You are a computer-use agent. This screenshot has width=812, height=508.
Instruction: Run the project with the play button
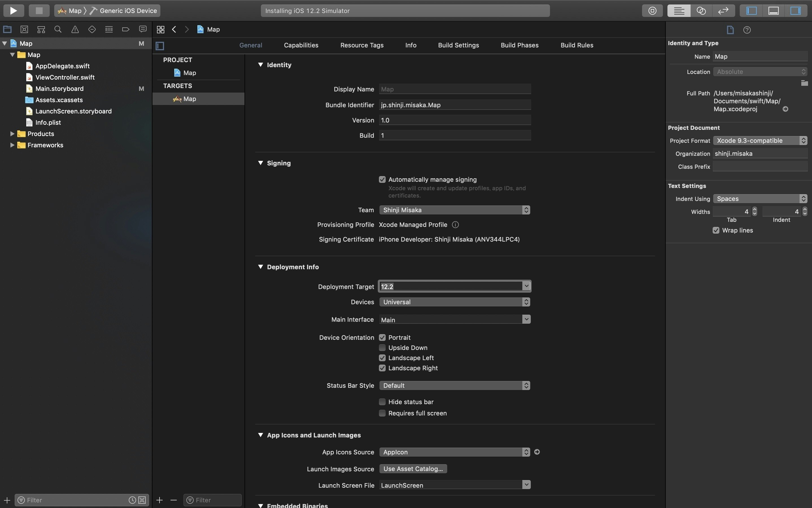(14, 10)
